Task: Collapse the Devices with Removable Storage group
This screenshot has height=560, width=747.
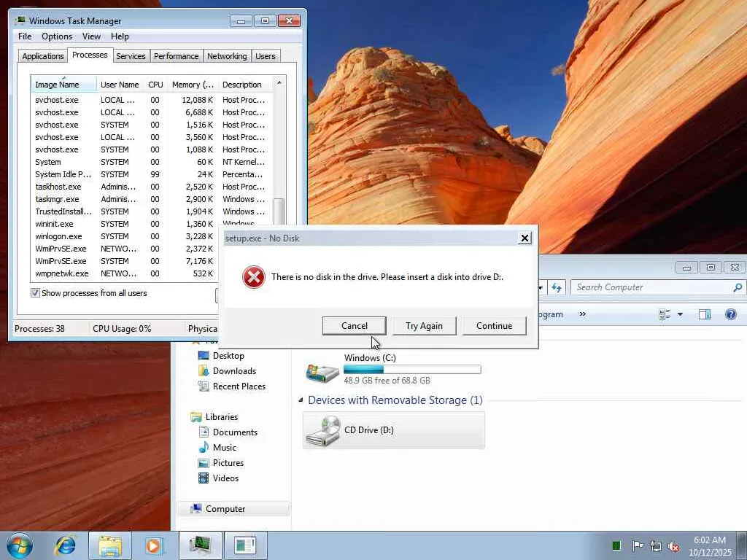Action: pos(301,400)
